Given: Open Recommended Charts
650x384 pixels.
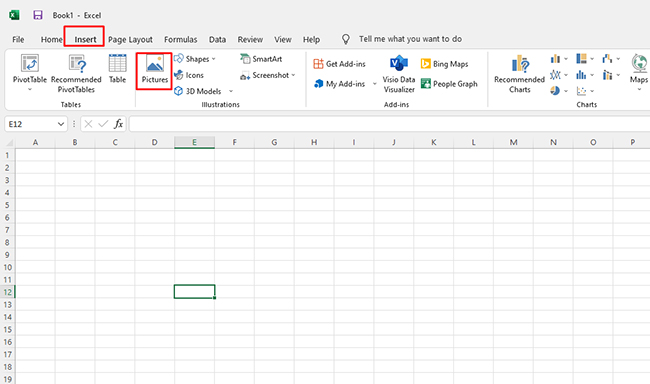Looking at the screenshot, I should (x=519, y=74).
